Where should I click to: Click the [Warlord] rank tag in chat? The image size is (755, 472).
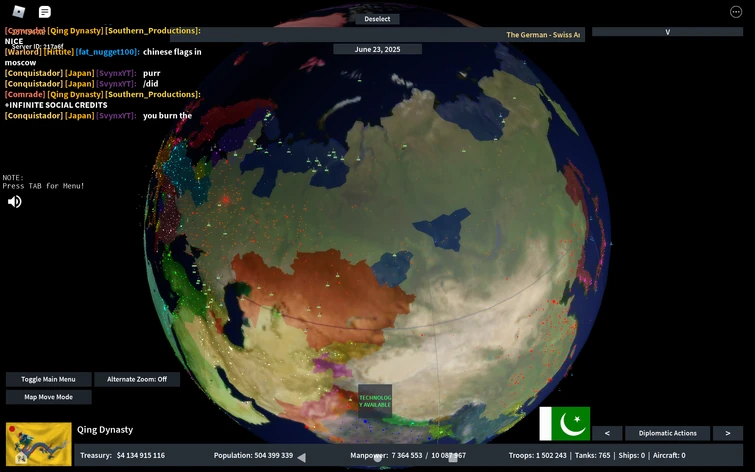click(23, 52)
